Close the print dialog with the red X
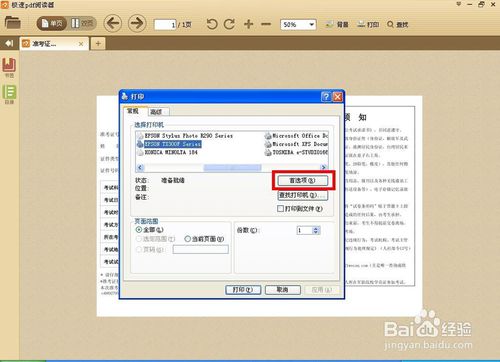500x362 pixels. tap(338, 97)
